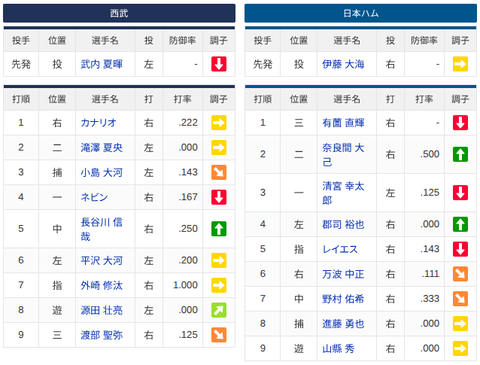Open Nippon-Ham starter 伊藤 大海 player link

pyautogui.click(x=343, y=64)
